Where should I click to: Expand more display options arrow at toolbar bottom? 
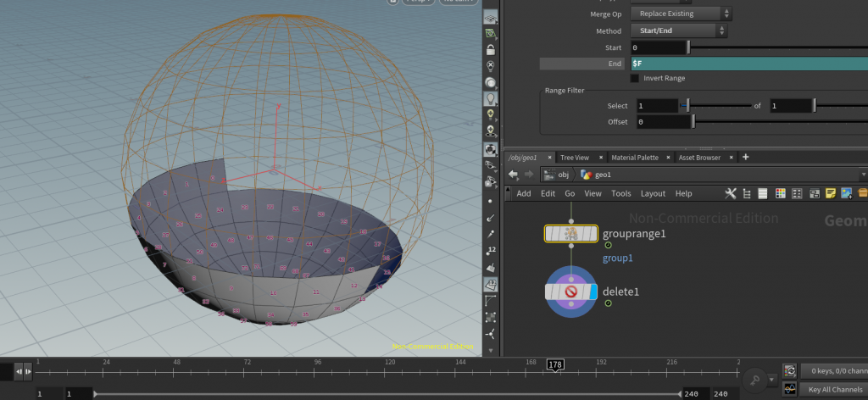[x=491, y=350]
